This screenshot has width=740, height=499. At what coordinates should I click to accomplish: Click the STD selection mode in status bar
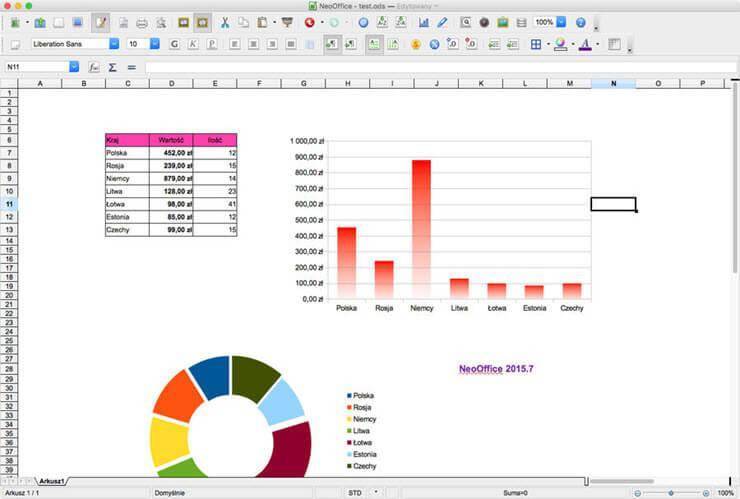[x=355, y=493]
